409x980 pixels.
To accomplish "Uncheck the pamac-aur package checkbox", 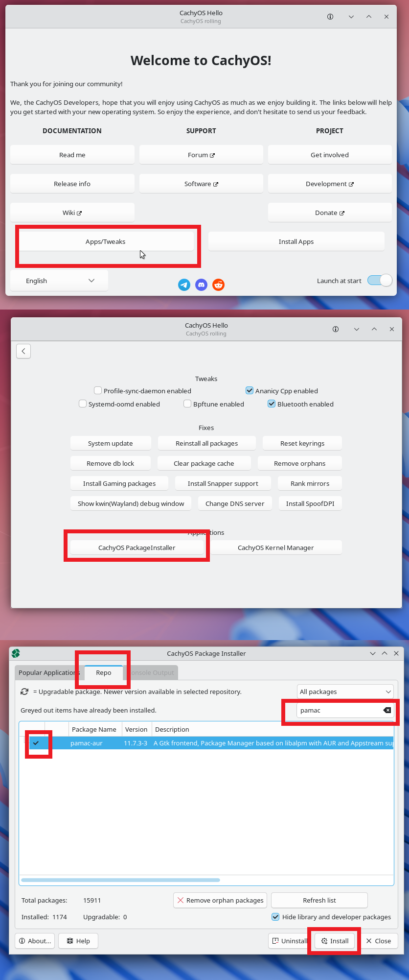I will pyautogui.click(x=36, y=743).
